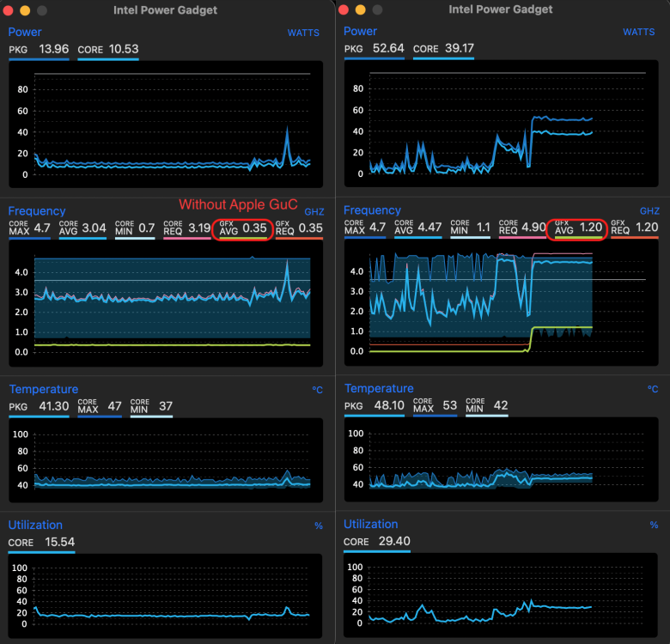
Task: Select the GFX AVG value 0.35
Action: click(x=254, y=228)
